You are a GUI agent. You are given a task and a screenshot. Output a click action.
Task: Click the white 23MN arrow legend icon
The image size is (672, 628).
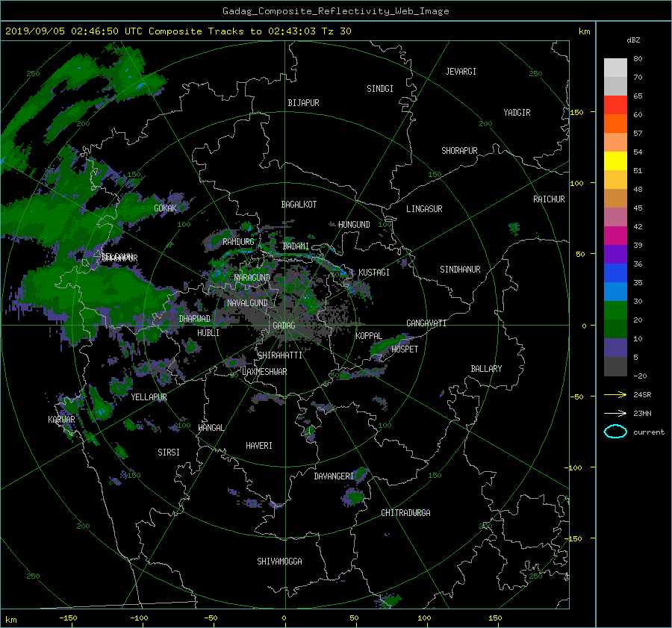tap(615, 413)
